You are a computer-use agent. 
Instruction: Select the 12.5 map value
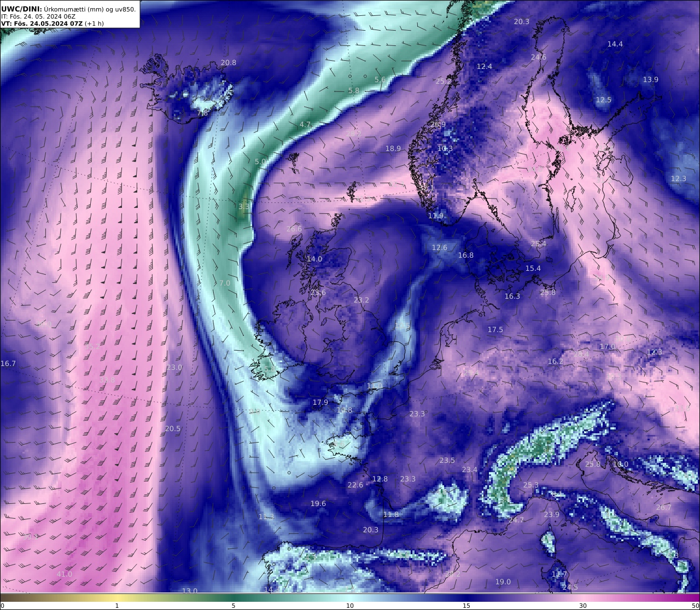click(604, 100)
